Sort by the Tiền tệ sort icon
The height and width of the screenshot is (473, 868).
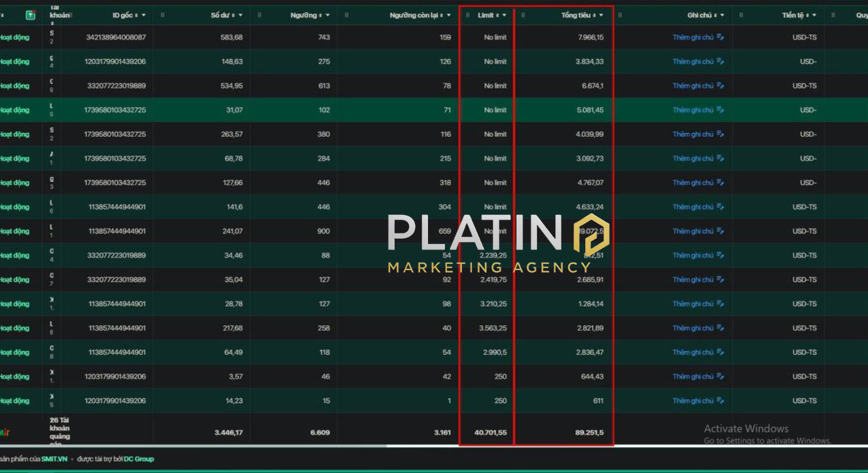click(807, 15)
